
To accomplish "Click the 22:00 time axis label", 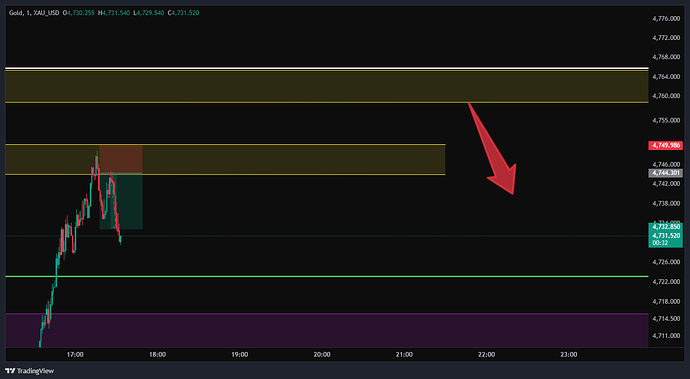I will pos(487,354).
